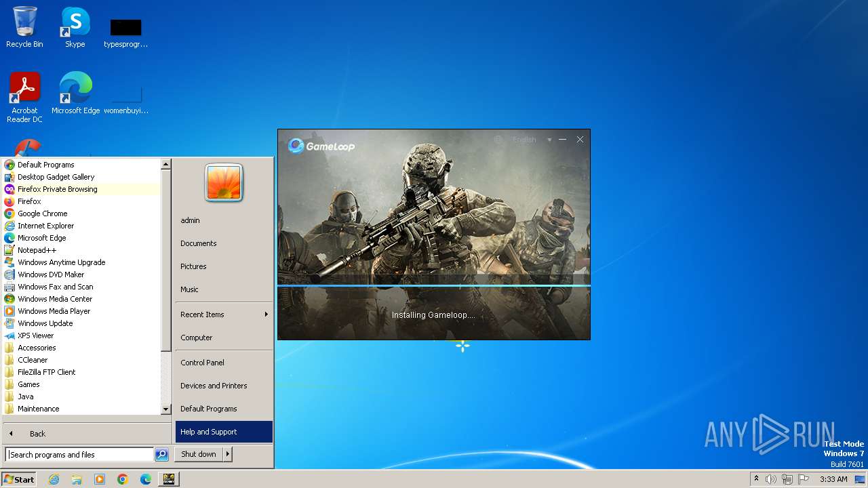The image size is (868, 488).
Task: Launch Desktop Gadget Gallery
Action: (x=81, y=177)
